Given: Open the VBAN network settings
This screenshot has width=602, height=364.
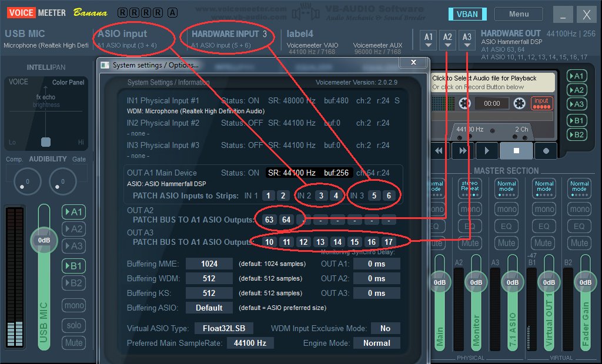Looking at the screenshot, I should [467, 14].
